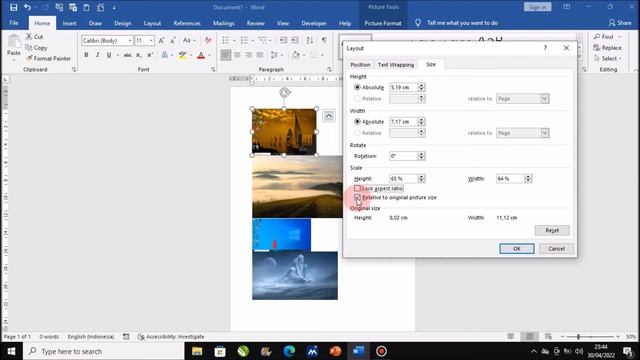Cancel the Layout dialog
Image resolution: width=640 pixels, height=360 pixels.
(556, 249)
